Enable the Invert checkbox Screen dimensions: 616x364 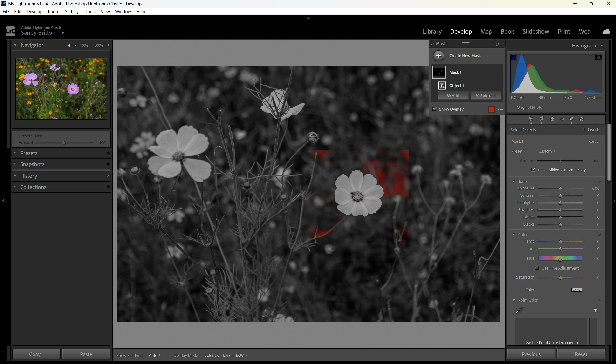[x=583, y=129]
